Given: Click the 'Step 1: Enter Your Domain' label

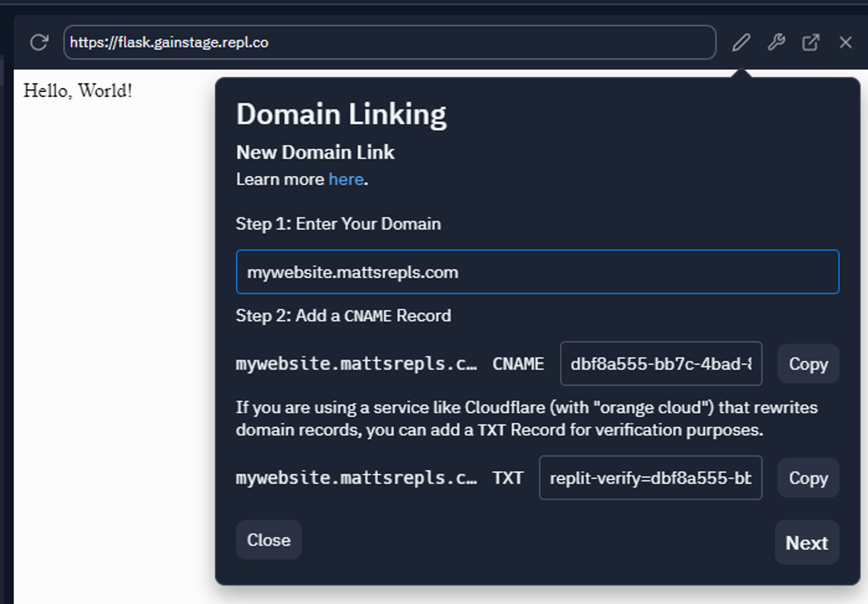Looking at the screenshot, I should click(x=338, y=224).
